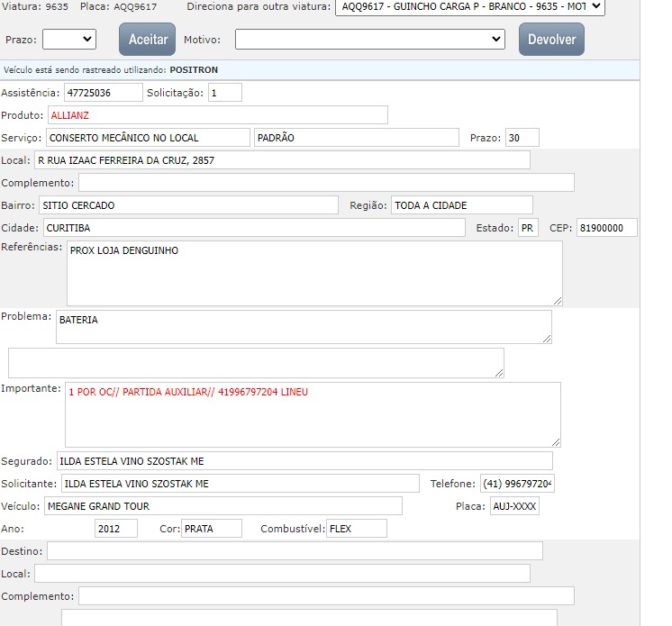This screenshot has height=626, width=672.
Task: Click the Aceitar button
Action: (147, 40)
